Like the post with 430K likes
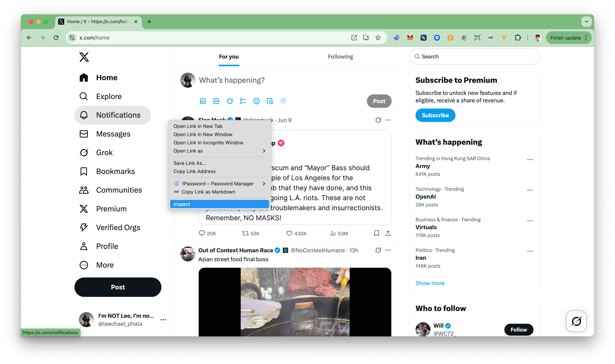Screen dimensions: 615x364 tap(296, 233)
